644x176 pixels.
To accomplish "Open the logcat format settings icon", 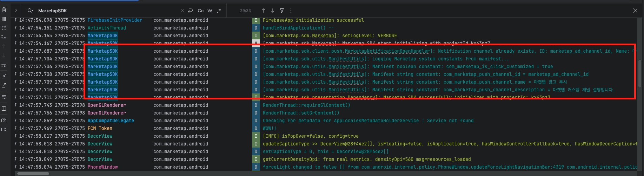I will click(4, 97).
